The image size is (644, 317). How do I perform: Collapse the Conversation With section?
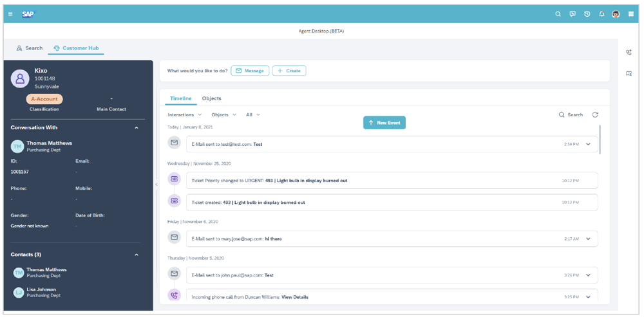pyautogui.click(x=137, y=128)
